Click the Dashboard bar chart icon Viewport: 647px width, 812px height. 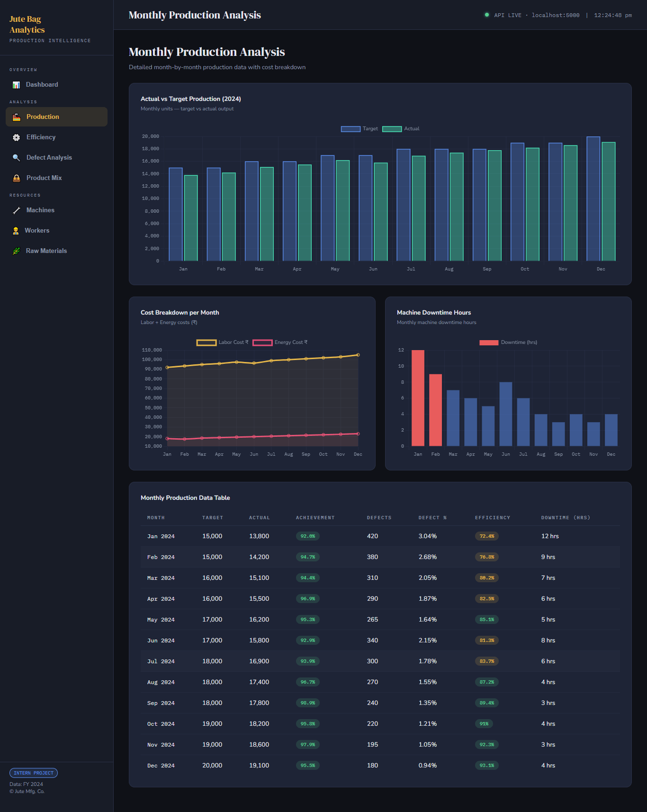click(16, 85)
